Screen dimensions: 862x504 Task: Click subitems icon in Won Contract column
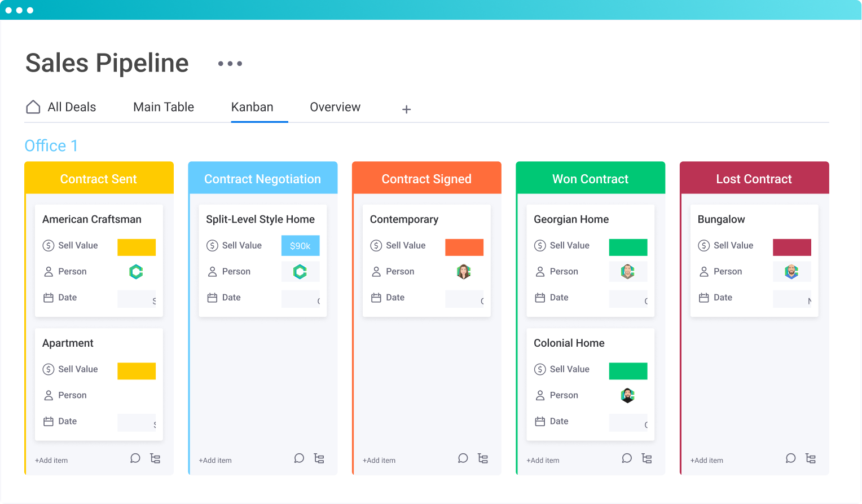(x=646, y=458)
